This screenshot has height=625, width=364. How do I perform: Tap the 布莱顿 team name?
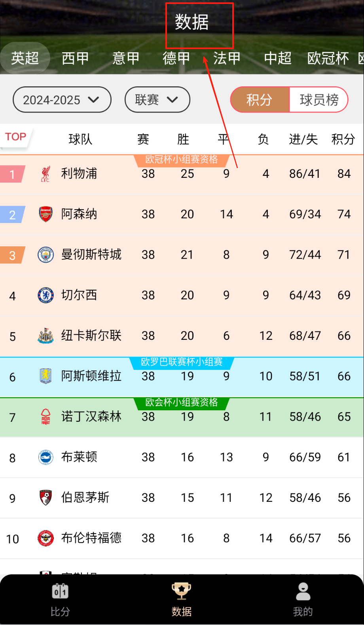pyautogui.click(x=79, y=457)
